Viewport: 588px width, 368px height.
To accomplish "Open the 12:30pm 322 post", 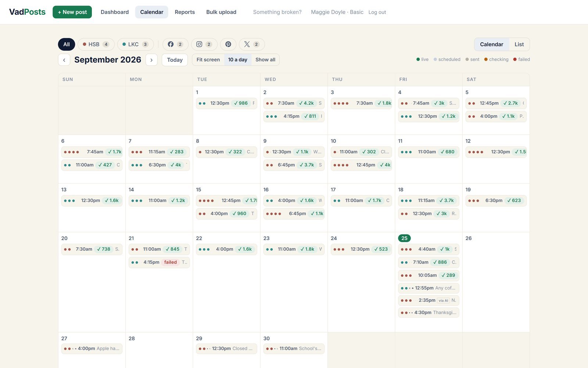I will point(226,152).
